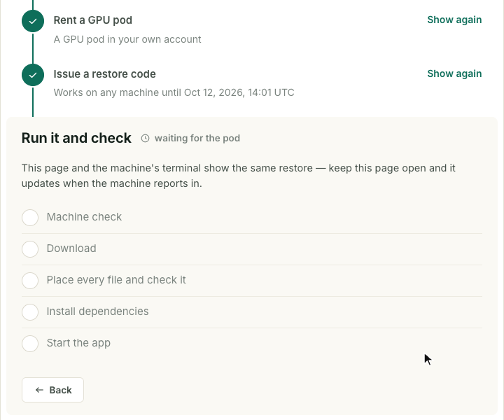Image resolution: width=504 pixels, height=420 pixels.
Task: Click the 'waiting for the pod' status text
Action: 197,138
